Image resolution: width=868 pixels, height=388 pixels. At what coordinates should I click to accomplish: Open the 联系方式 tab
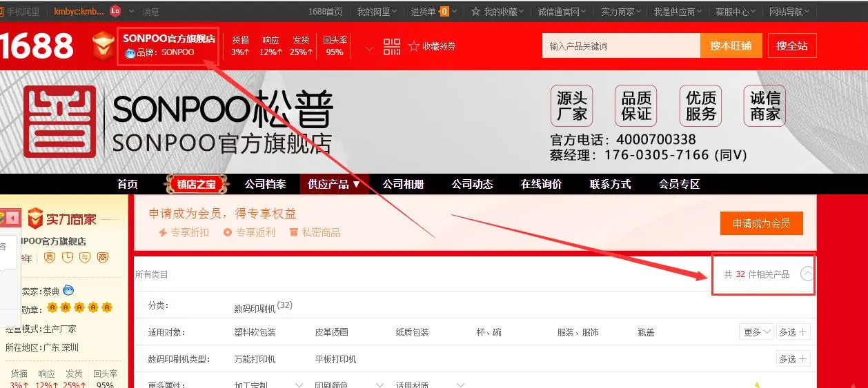610,184
